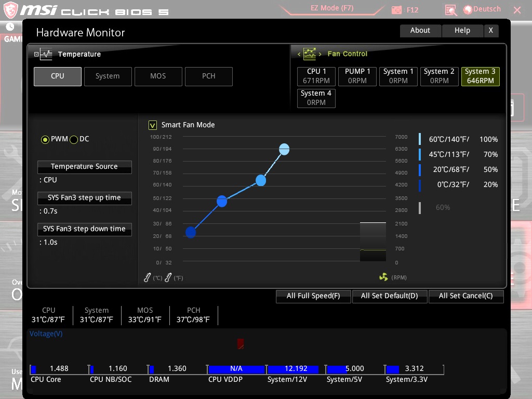Click the fan curve point at 50%
Screen dimensions: 532x399
coord(222,202)
